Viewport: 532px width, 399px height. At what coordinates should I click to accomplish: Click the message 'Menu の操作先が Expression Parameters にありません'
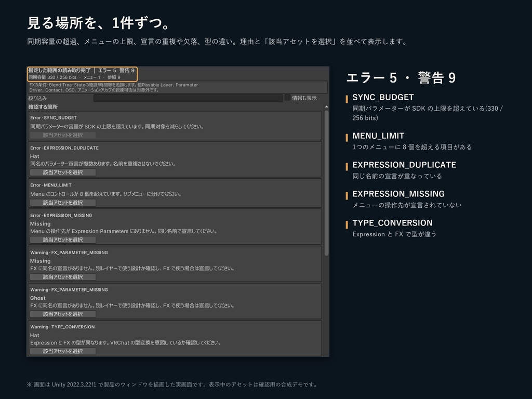click(x=124, y=231)
